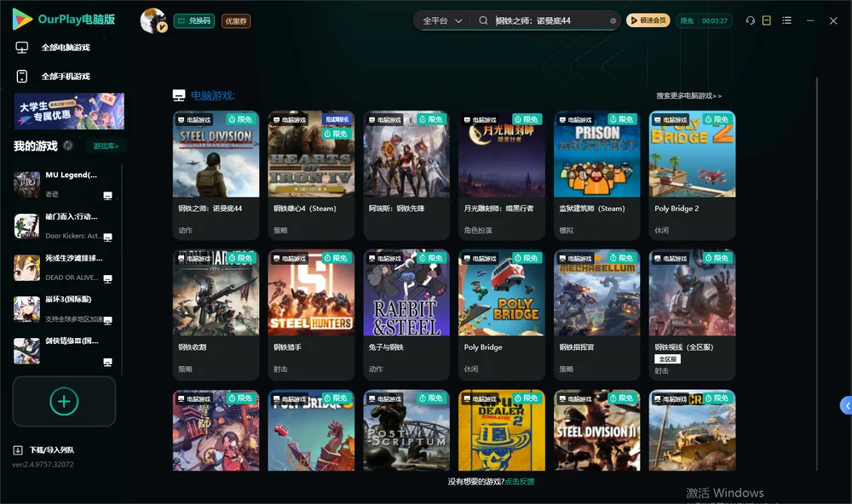Open 月光雕刻师:暗黑行者 game card
Screen dimensions: 852x504
502,175
